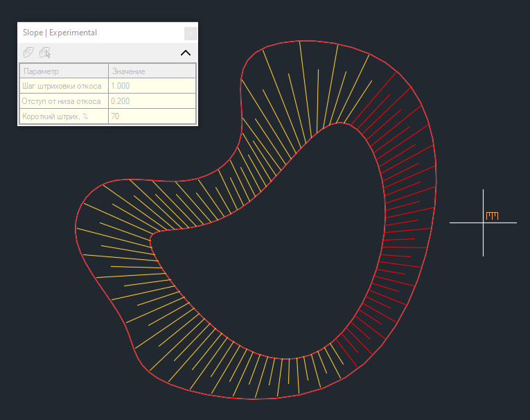Collapse the Slope panel with the chevron

(185, 53)
